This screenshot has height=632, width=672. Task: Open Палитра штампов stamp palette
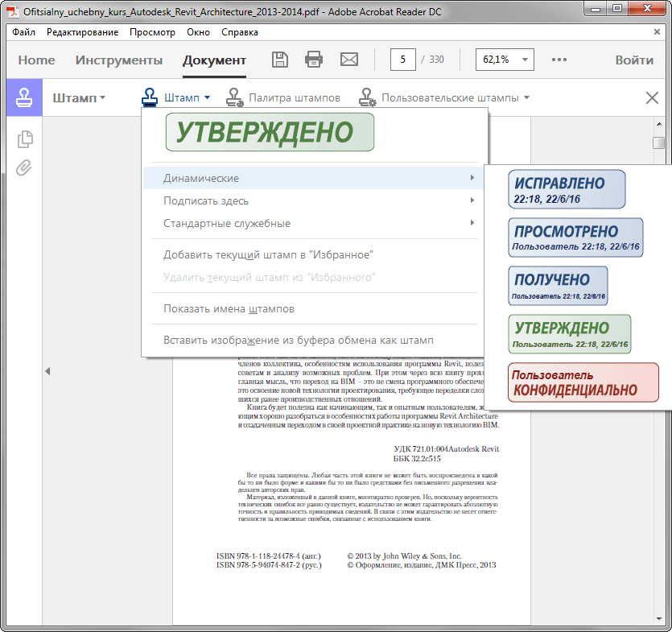pyautogui.click(x=283, y=97)
